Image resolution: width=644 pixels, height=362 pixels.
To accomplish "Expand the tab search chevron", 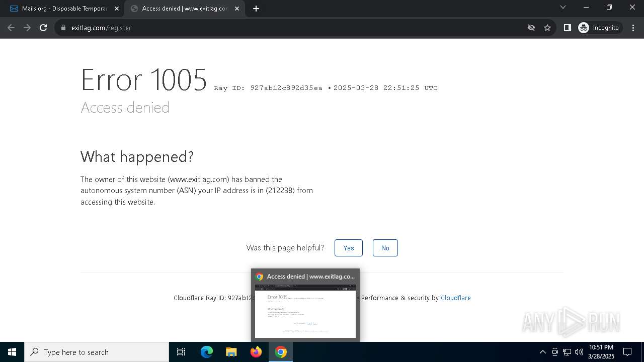I will [x=563, y=7].
